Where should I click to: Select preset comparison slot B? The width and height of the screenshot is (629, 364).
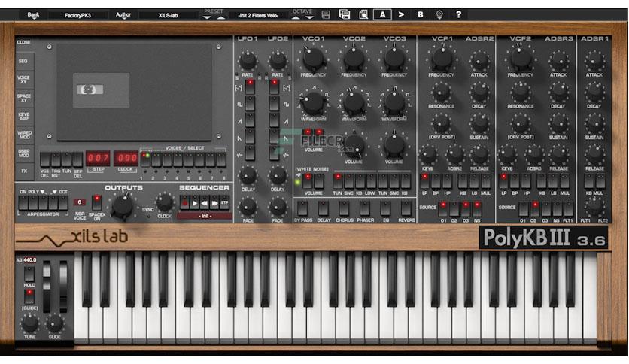(420, 14)
